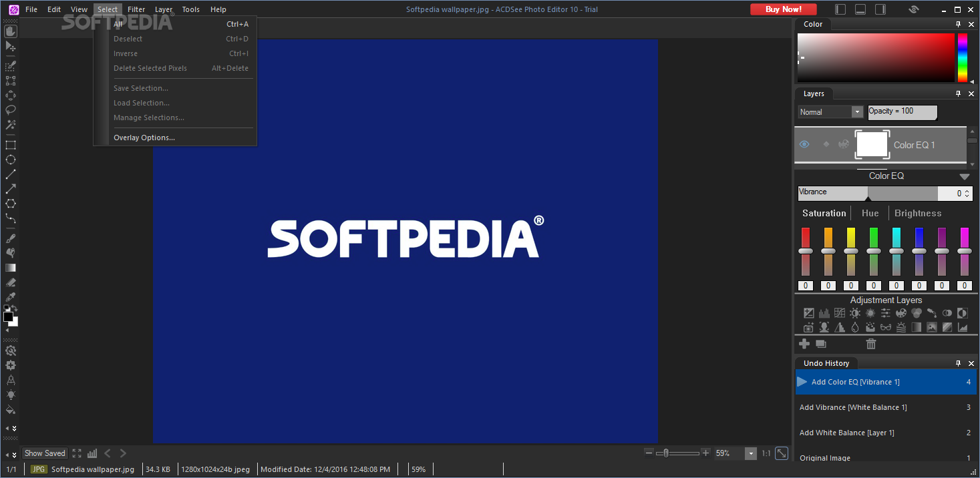Pin the Undo History panel

pos(958,363)
